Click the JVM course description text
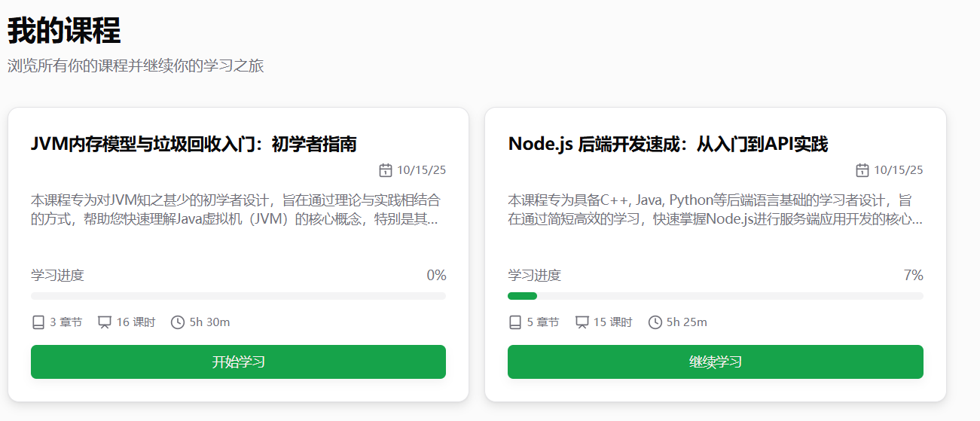This screenshot has width=980, height=421. coord(236,210)
